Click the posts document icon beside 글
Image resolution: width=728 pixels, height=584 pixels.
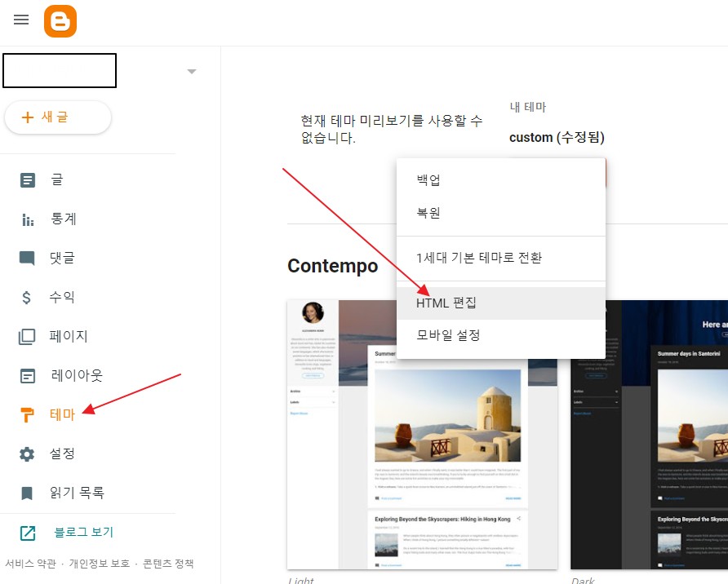(x=28, y=180)
